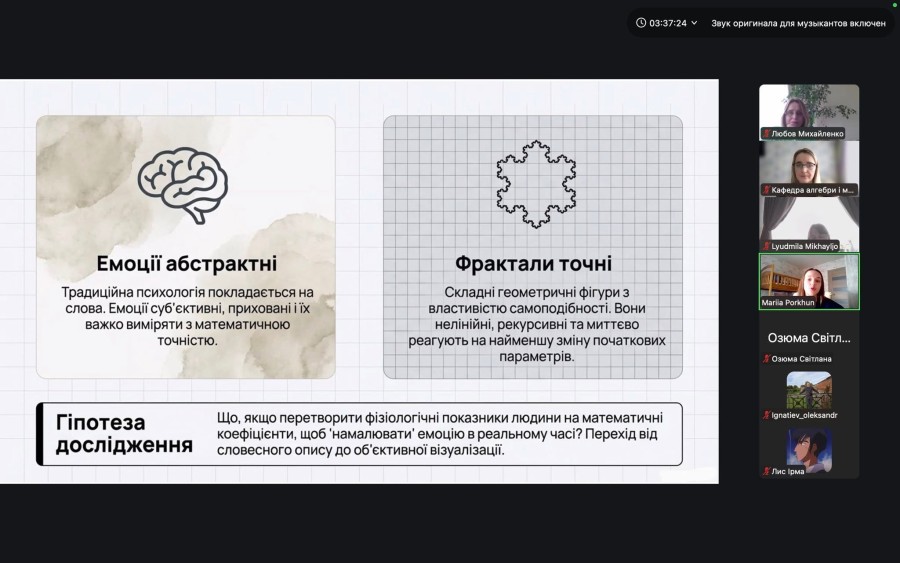Click muted mic icon beside Ignatiev_oleksandr

coord(766,415)
